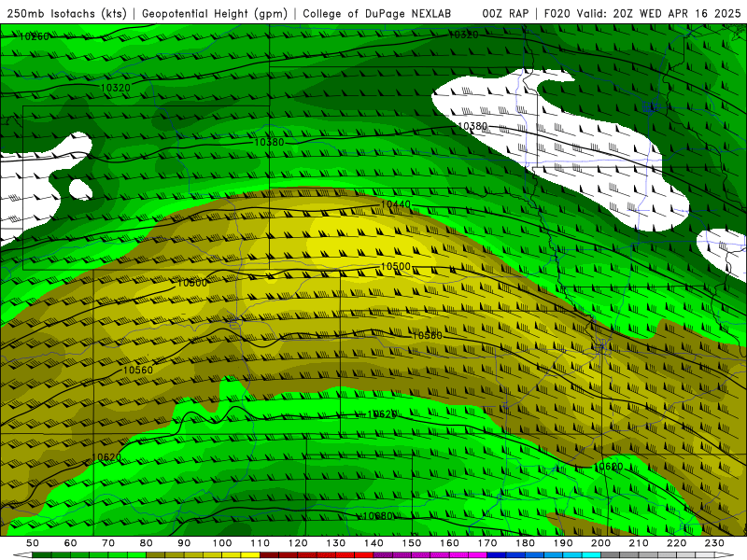Choose the 120 legend value
This screenshot has height=560, width=747.
pyautogui.click(x=298, y=543)
